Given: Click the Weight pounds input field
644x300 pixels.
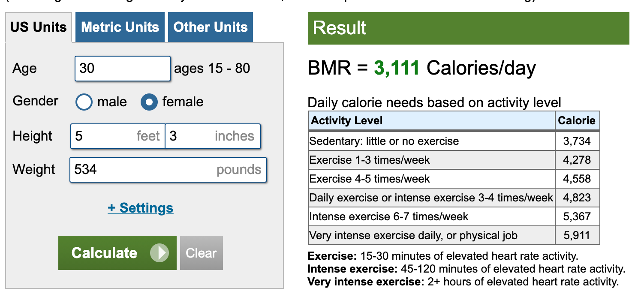Looking at the screenshot, I should 168,170.
